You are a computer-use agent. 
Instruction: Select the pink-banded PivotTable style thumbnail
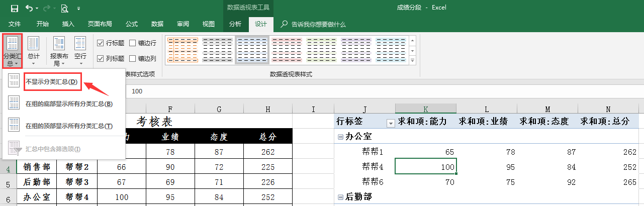(x=287, y=50)
